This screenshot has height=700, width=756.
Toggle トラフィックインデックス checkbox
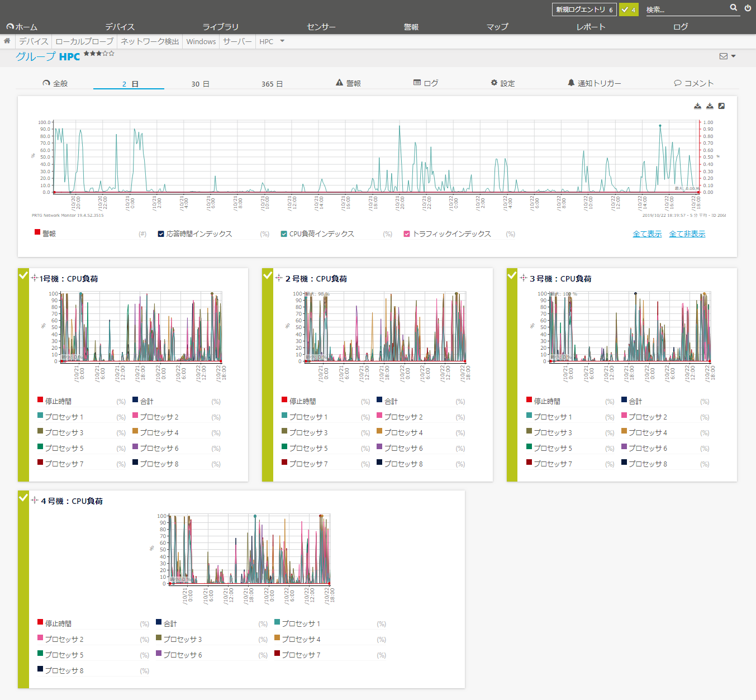click(x=407, y=234)
